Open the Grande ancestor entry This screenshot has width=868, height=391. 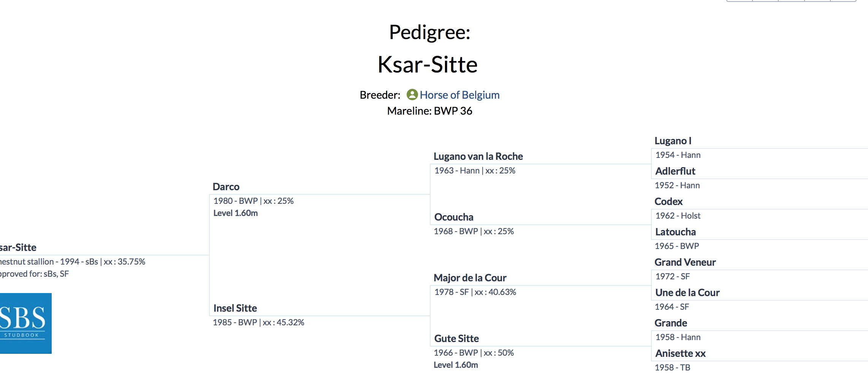pyautogui.click(x=671, y=323)
